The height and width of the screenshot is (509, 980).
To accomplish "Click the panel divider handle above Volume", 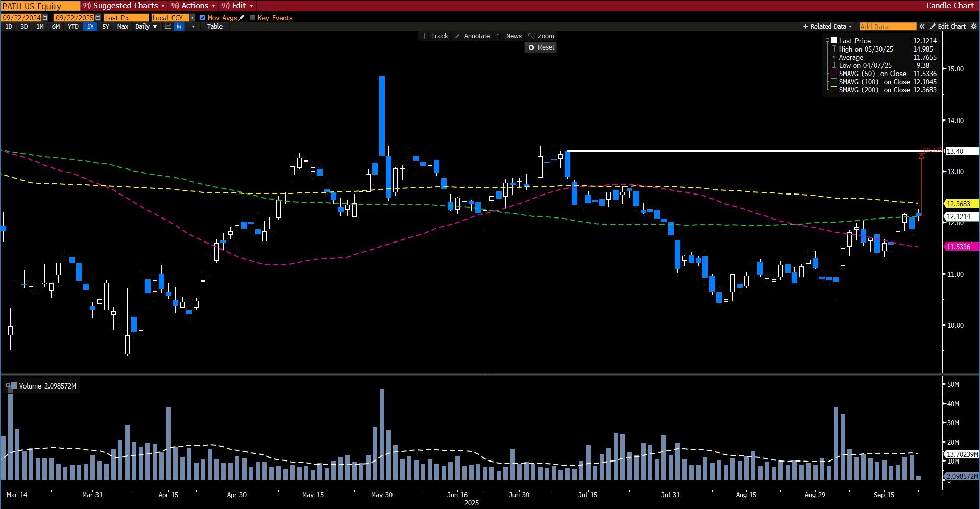I will 490,375.
